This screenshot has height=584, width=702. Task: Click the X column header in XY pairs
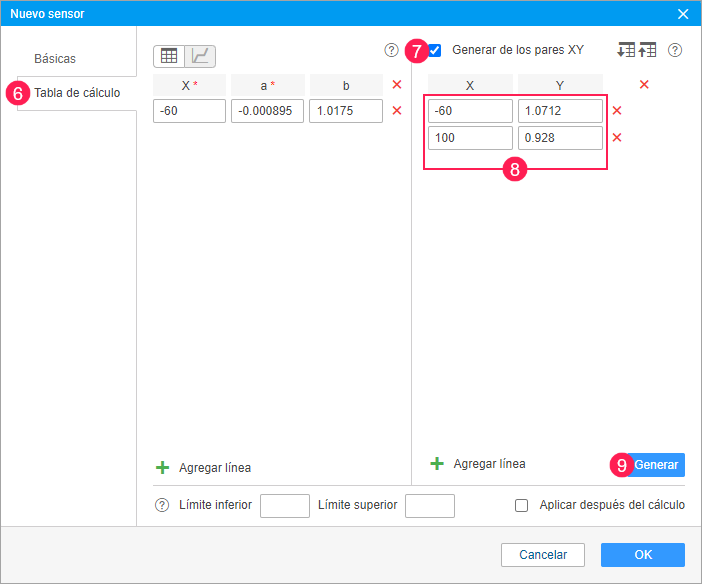pyautogui.click(x=470, y=85)
